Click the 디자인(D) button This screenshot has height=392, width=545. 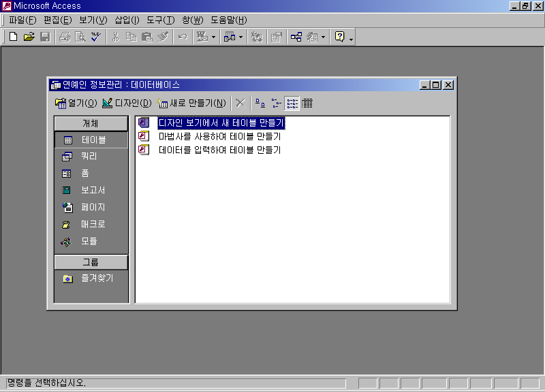click(127, 103)
